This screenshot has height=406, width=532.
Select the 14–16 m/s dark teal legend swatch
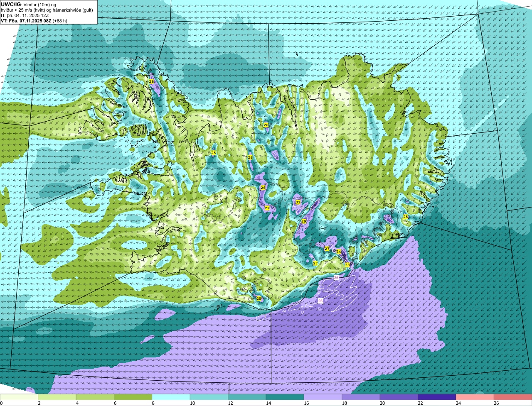(x=285, y=397)
